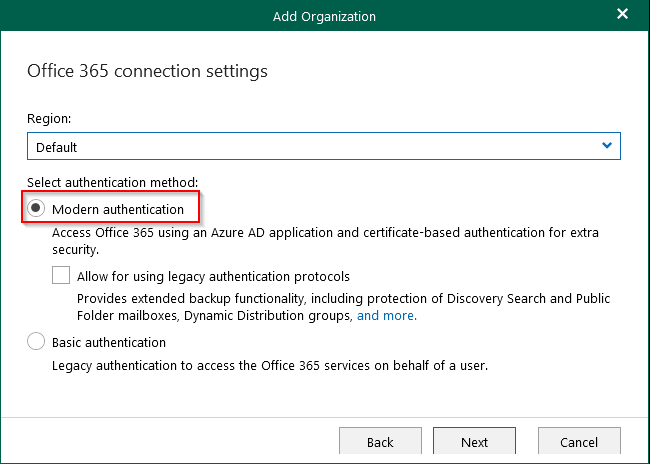Proceed by clicking Next

click(474, 442)
